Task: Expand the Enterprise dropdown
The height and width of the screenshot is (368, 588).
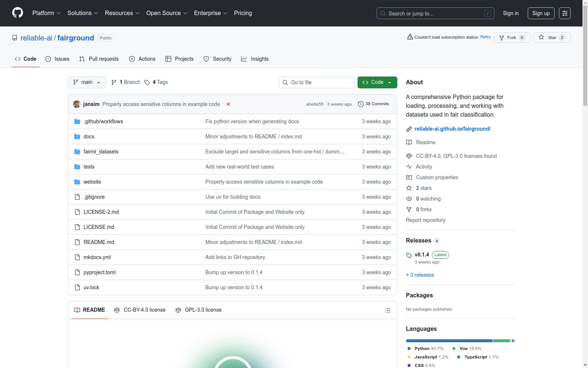Action: [211, 13]
